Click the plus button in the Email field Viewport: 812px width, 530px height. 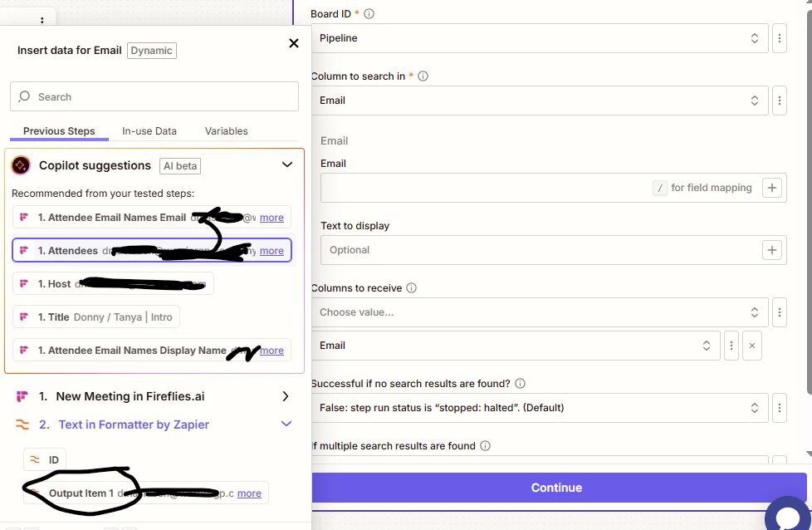click(x=771, y=188)
